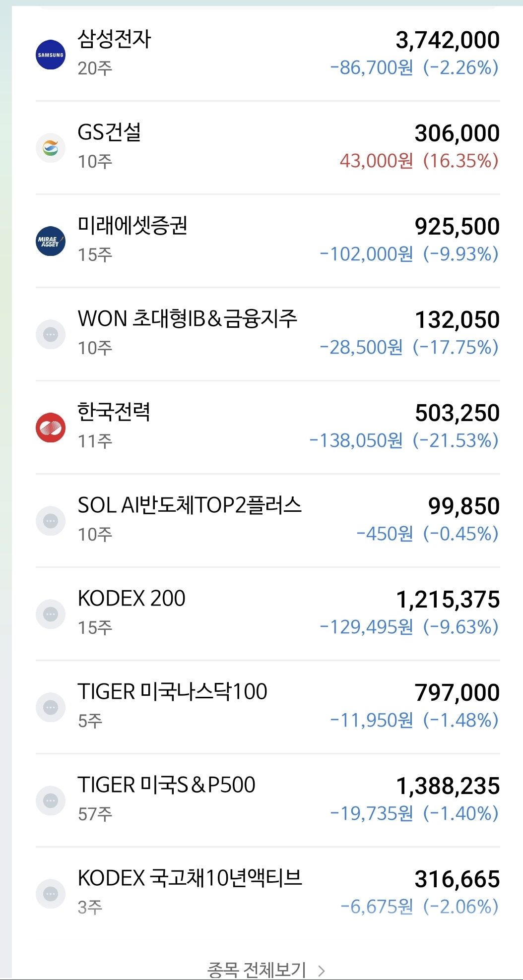Tap the GS건설 company logo icon
Image resolution: width=523 pixels, height=980 pixels.
click(51, 148)
